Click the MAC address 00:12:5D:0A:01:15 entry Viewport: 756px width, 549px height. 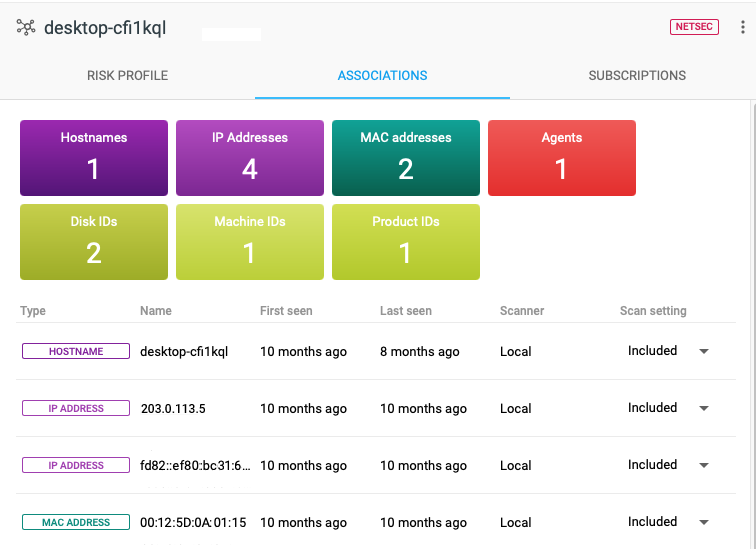(x=193, y=522)
